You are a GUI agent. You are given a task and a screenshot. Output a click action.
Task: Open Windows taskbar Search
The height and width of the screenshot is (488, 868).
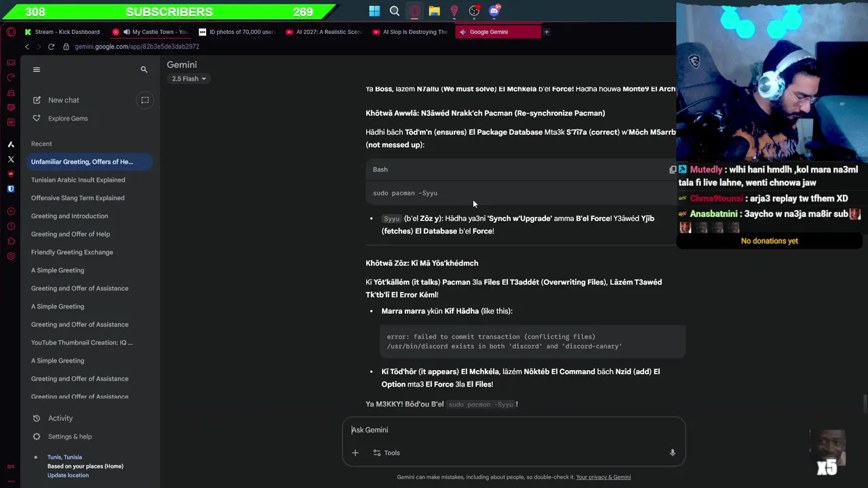click(395, 11)
